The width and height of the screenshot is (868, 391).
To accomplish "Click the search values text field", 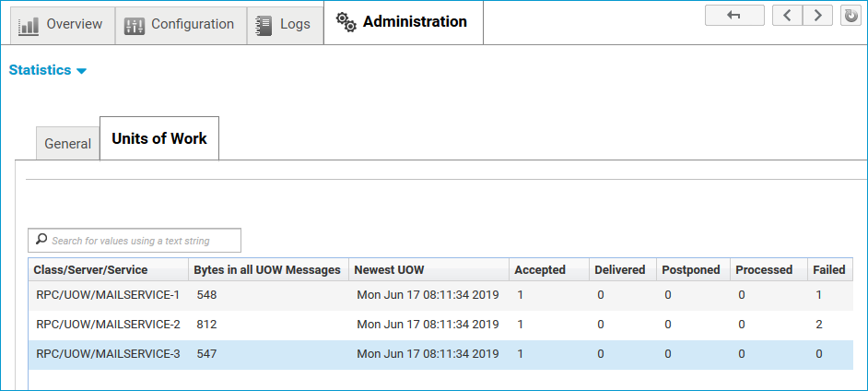I will tap(135, 241).
